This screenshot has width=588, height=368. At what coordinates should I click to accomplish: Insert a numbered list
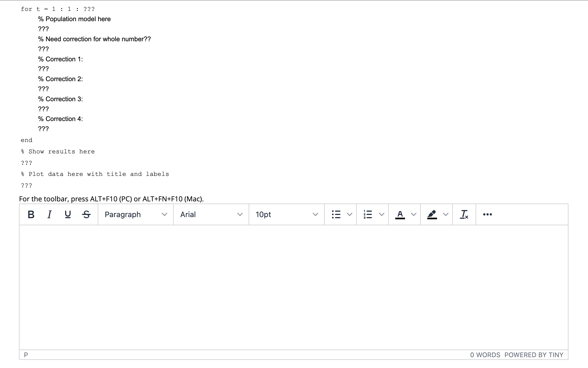click(x=368, y=214)
